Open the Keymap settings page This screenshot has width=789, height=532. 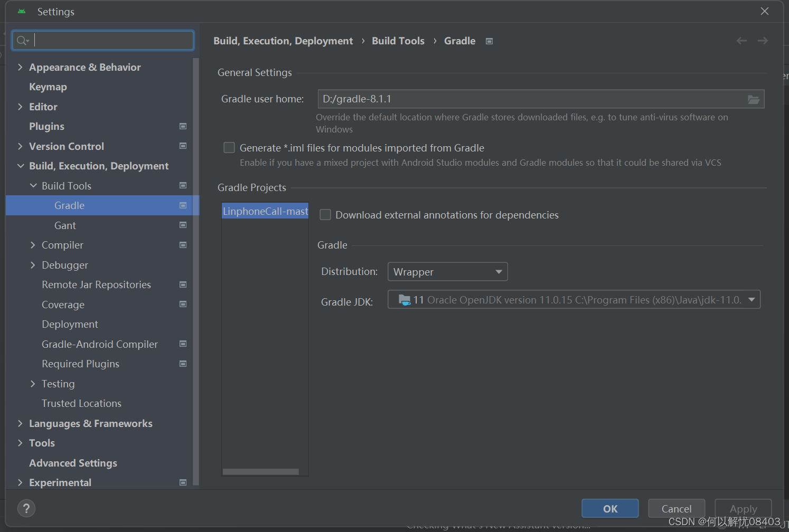point(48,87)
